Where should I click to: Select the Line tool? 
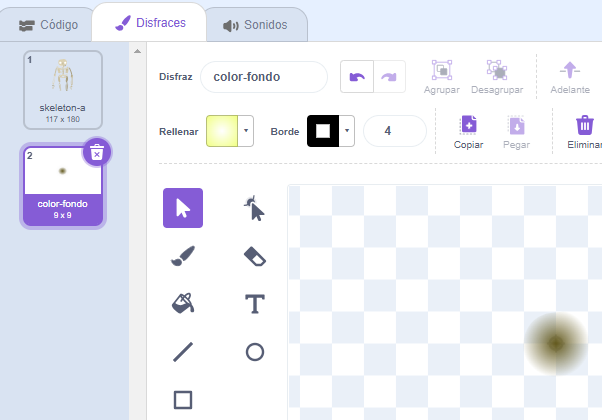(x=183, y=351)
